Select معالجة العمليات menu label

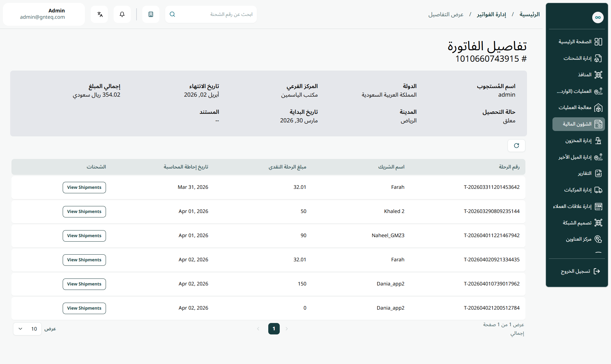click(575, 107)
